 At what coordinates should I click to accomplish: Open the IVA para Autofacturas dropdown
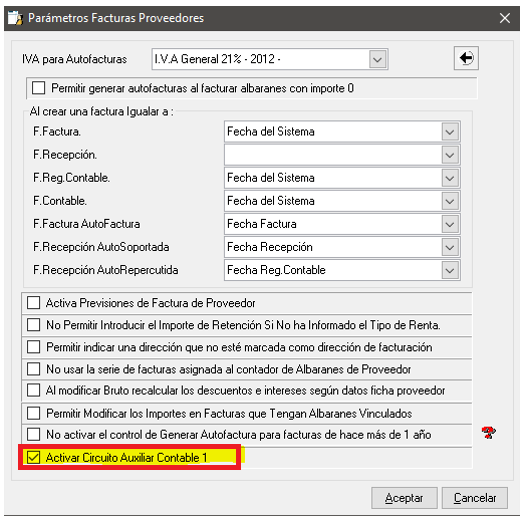click(377, 59)
